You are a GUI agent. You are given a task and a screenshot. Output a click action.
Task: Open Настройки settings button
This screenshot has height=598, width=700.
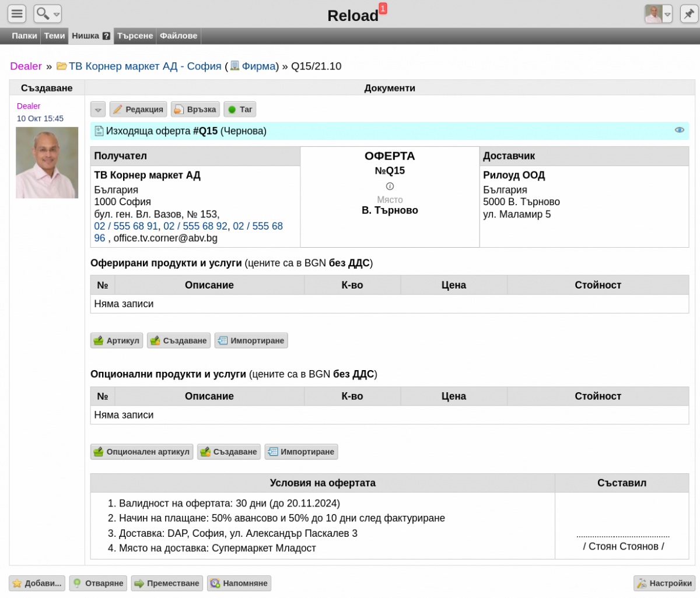coord(664,583)
